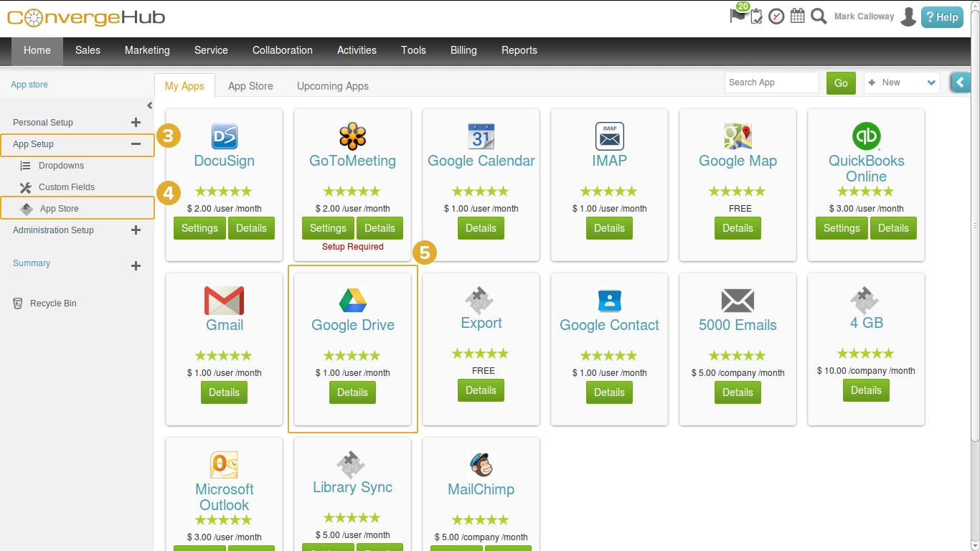This screenshot has height=551, width=980.
Task: Click the Google Contact icon
Action: [x=610, y=301]
